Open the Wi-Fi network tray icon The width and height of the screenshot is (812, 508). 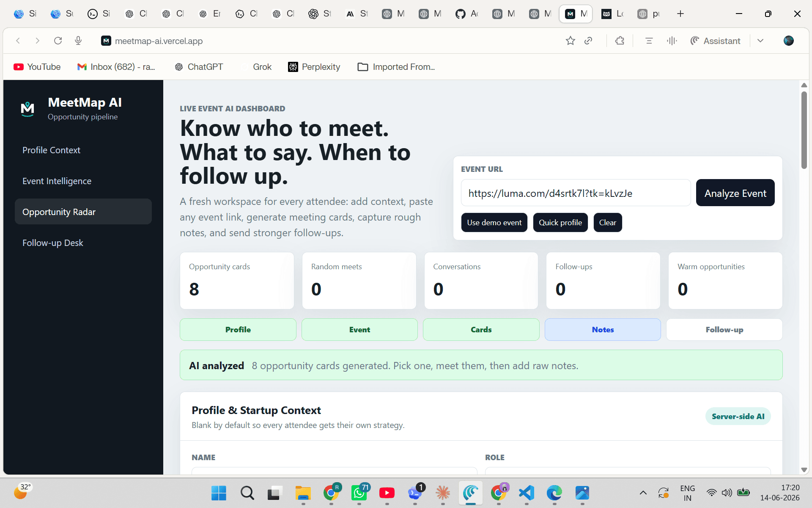point(711,493)
